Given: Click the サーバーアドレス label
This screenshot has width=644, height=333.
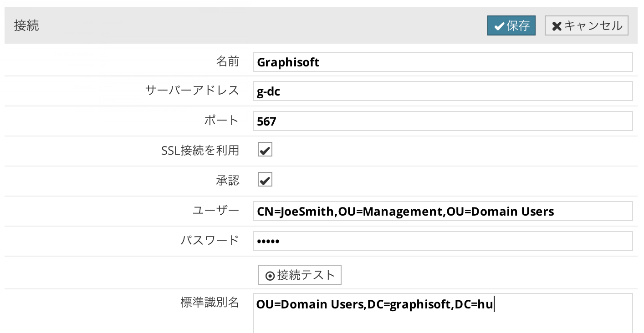Looking at the screenshot, I should (x=192, y=90).
